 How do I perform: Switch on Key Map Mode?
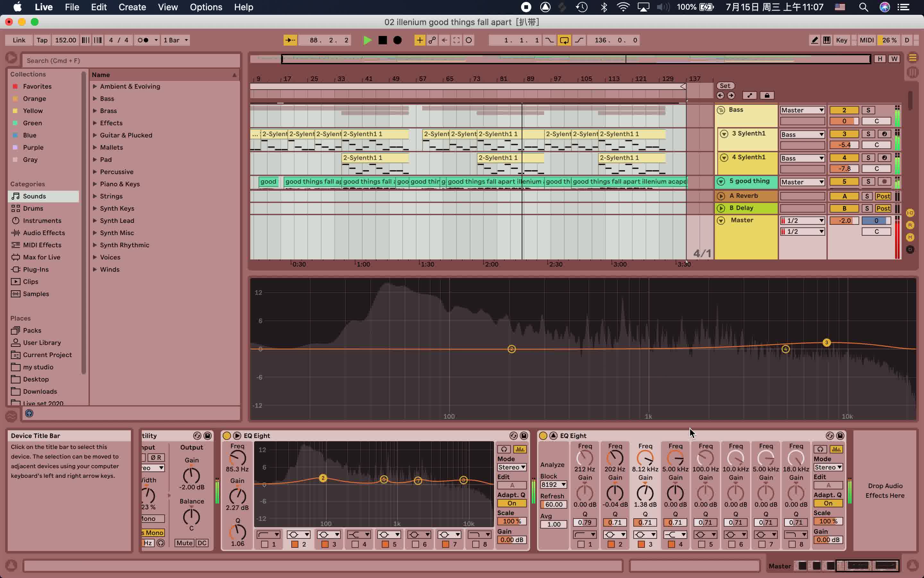pyautogui.click(x=842, y=40)
